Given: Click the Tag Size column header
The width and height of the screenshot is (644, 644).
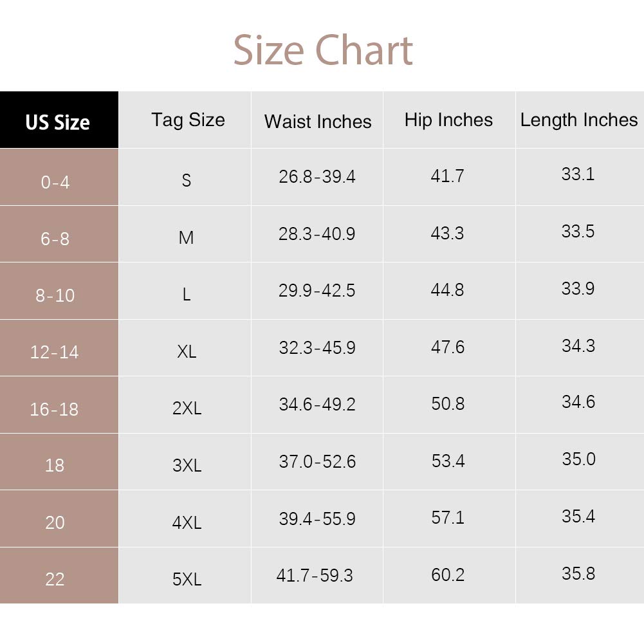Looking at the screenshot, I should [x=188, y=120].
